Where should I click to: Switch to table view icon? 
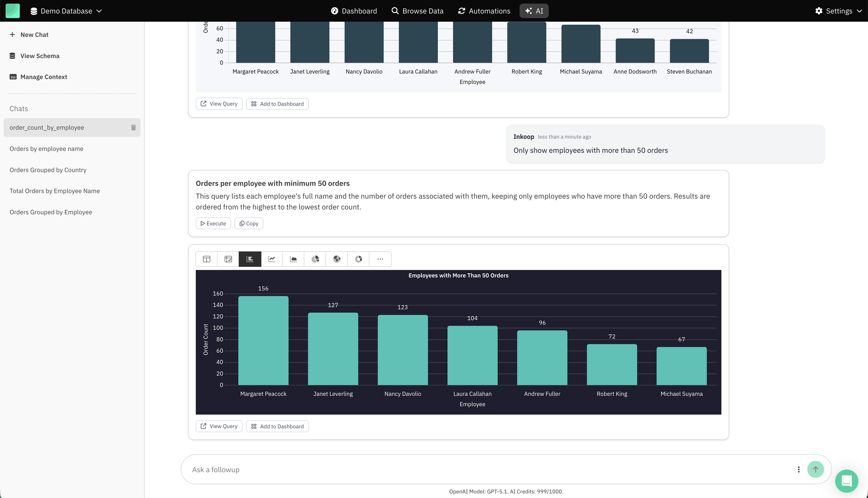click(206, 259)
